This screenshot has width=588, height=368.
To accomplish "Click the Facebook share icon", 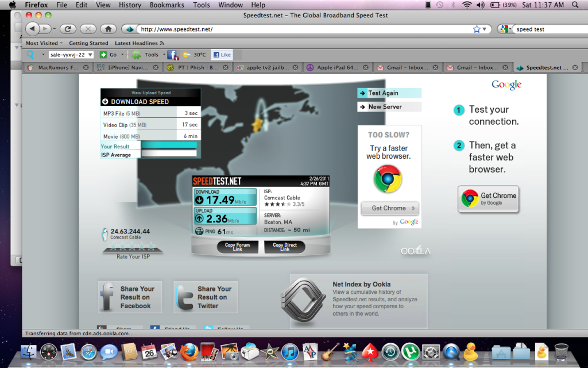I will pos(107,297).
